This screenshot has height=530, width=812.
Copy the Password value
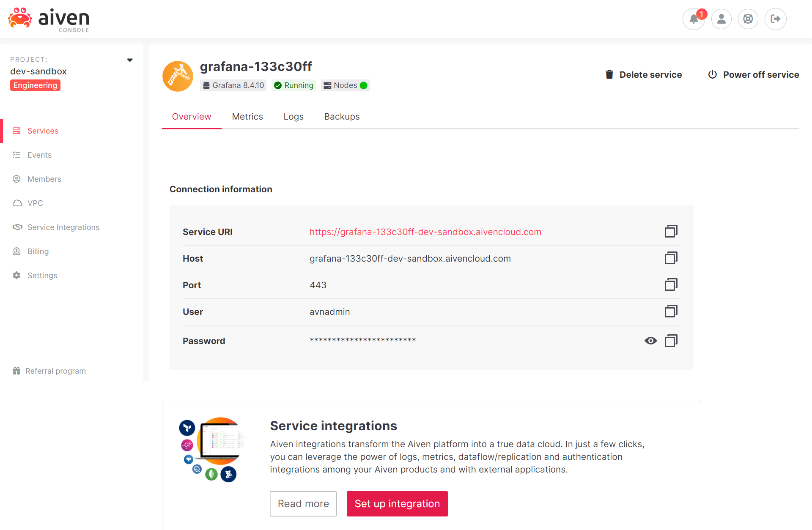(x=671, y=341)
